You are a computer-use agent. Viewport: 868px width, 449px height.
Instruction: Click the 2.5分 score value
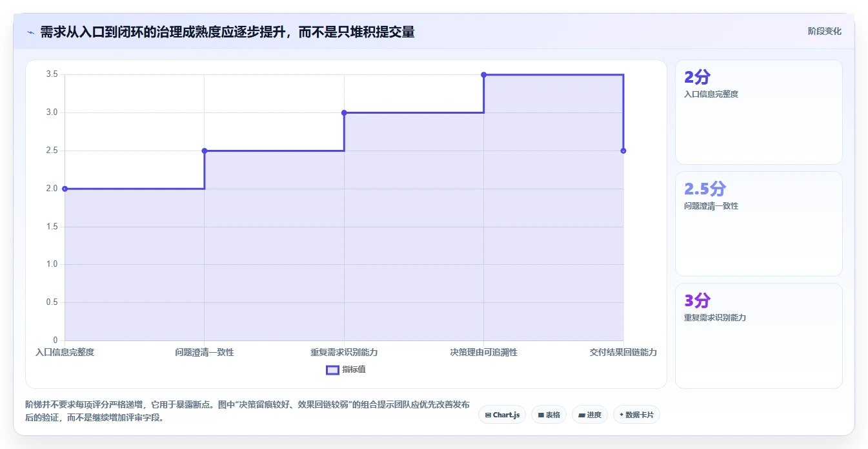click(705, 189)
